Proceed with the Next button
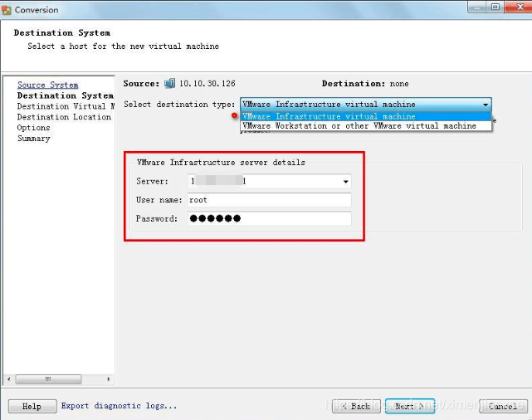The image size is (532, 420). pyautogui.click(x=410, y=406)
